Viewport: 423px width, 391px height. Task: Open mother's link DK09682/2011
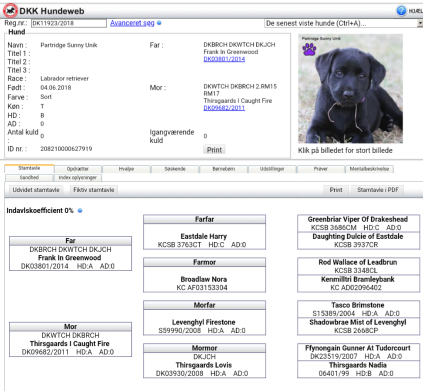(x=224, y=108)
